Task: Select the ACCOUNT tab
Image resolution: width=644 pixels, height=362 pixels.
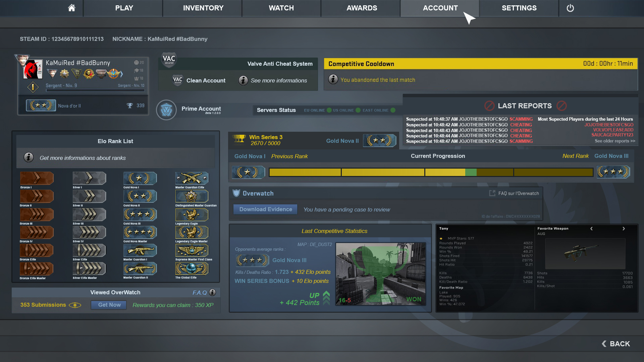Action: point(440,8)
